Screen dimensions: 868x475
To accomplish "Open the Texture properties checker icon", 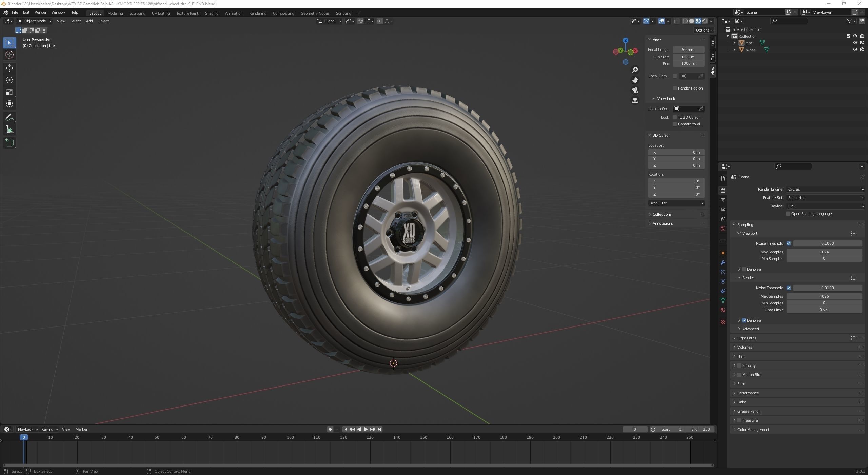I will pos(723,322).
